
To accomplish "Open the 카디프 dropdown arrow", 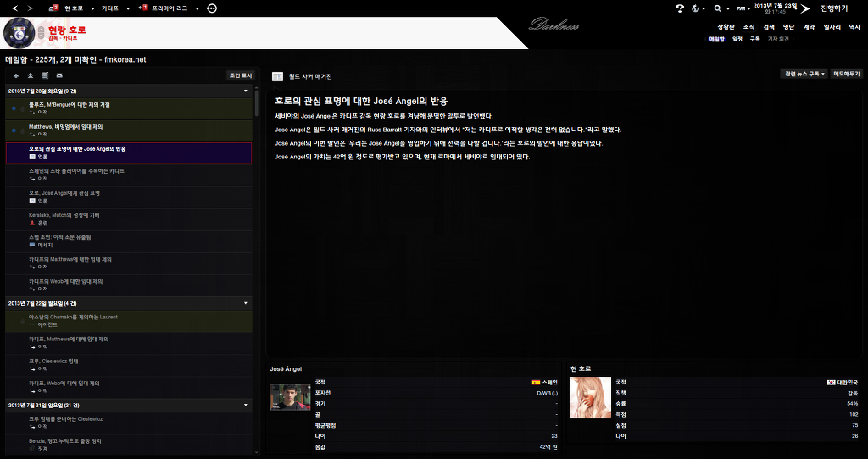I will [128, 8].
